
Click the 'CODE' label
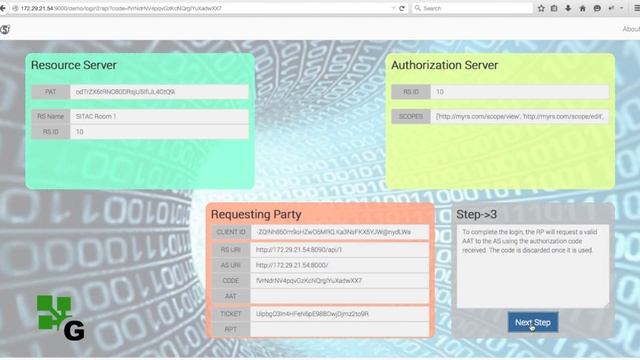point(231,281)
